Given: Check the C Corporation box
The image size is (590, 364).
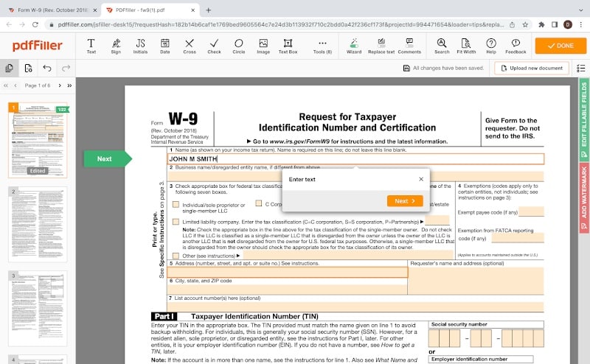Looking at the screenshot, I should click(x=259, y=203).
